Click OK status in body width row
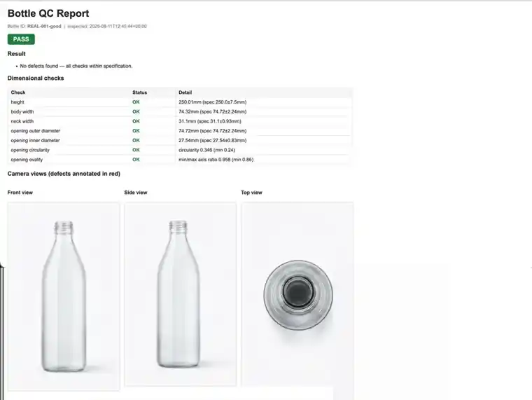 tap(136, 111)
